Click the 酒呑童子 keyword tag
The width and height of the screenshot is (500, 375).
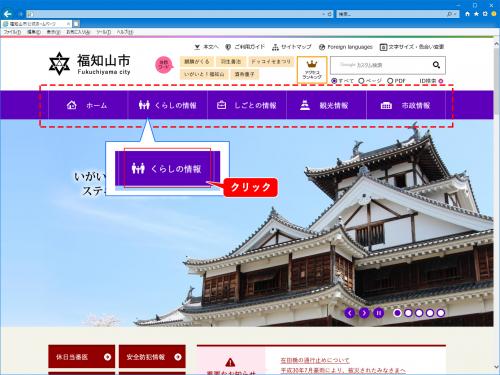244,74
